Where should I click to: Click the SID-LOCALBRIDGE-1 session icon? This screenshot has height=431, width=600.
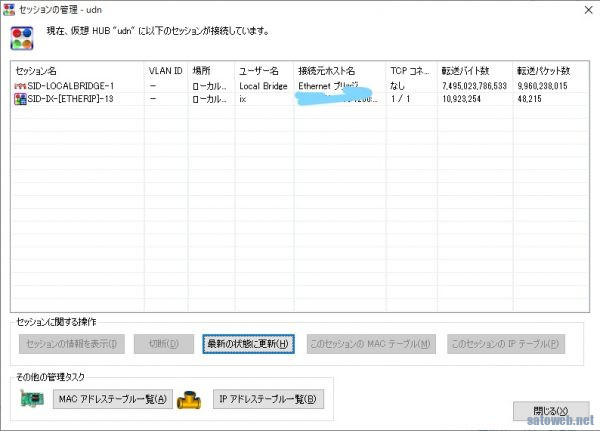(x=20, y=87)
